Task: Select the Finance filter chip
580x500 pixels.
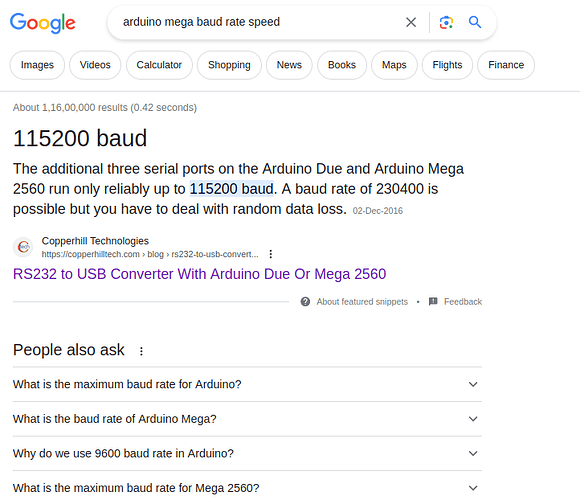Action: 506,65
